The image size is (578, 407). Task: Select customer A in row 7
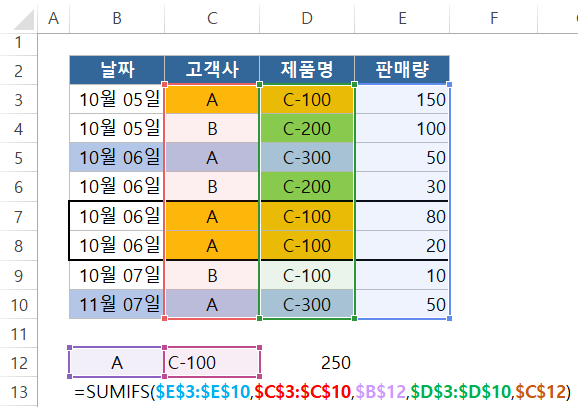coord(212,216)
